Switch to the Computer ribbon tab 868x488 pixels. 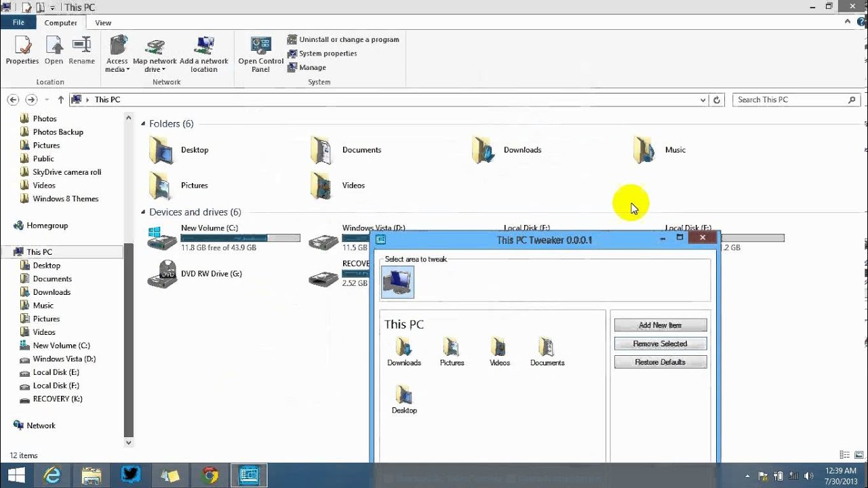(x=60, y=22)
